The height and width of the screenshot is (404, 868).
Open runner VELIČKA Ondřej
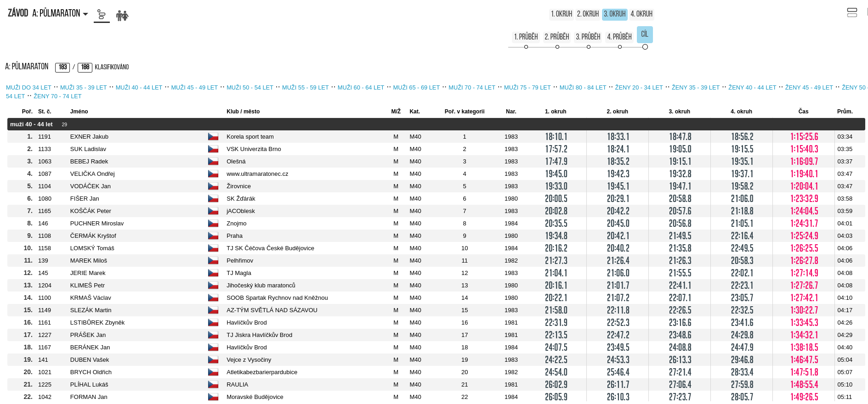point(92,174)
